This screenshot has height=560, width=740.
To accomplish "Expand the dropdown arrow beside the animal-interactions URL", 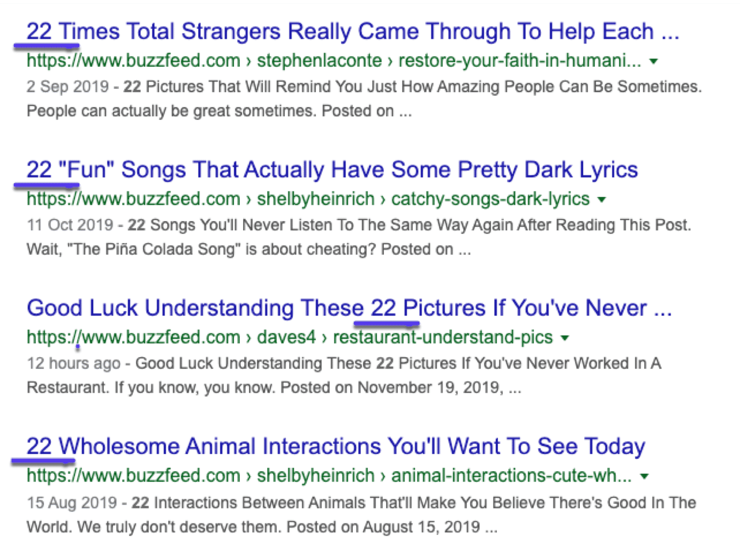I will point(645,476).
